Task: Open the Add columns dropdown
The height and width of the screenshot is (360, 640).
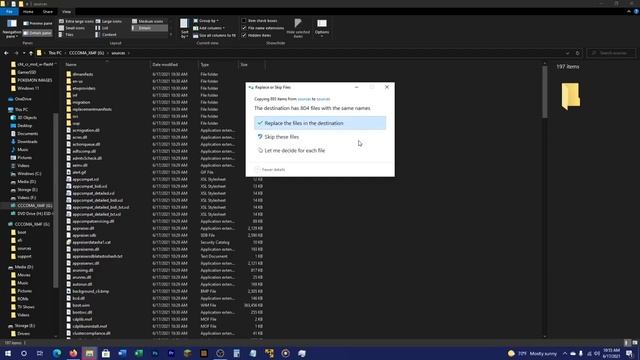Action: (209, 28)
